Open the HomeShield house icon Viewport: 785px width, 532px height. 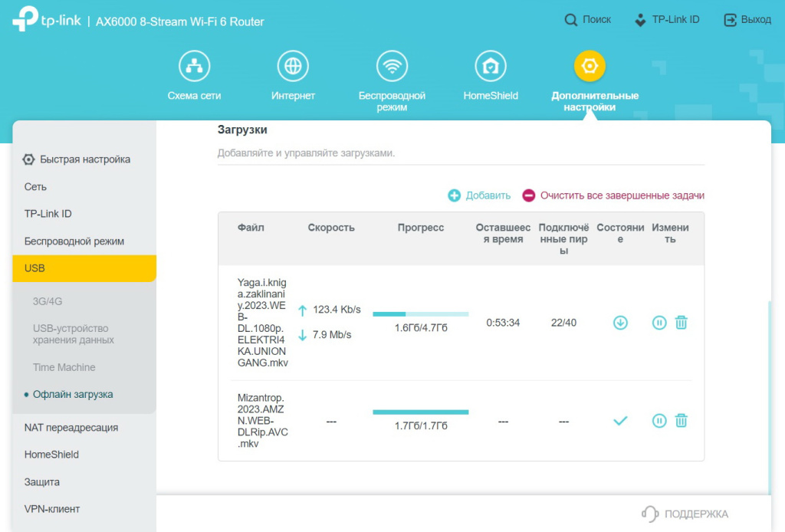(x=491, y=66)
